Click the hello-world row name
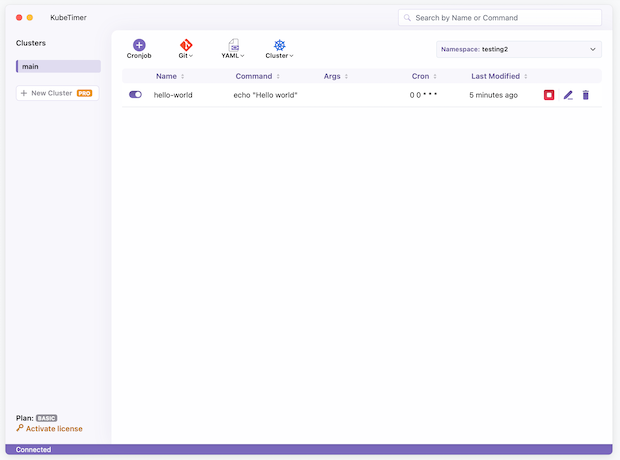The height and width of the screenshot is (460, 620). coord(173,95)
